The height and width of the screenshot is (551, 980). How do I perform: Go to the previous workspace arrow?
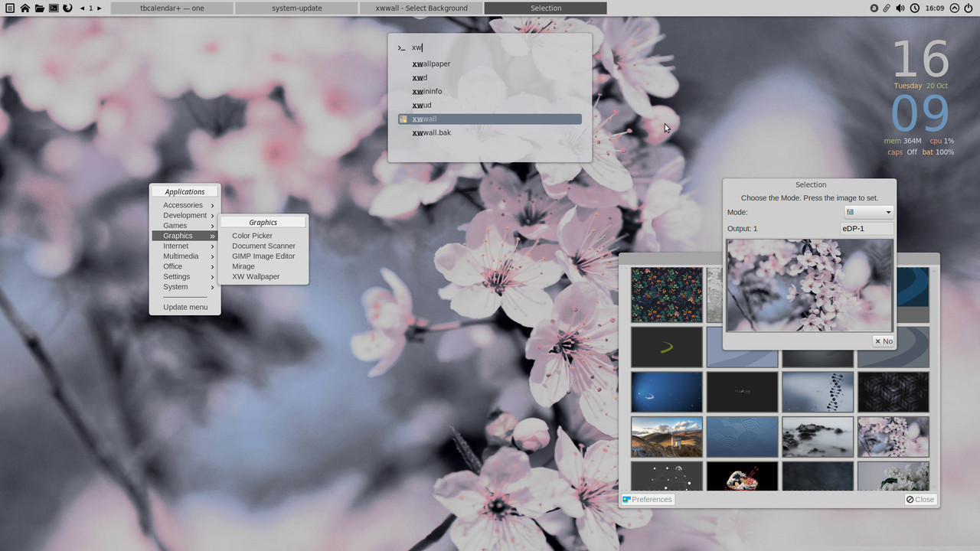pos(82,8)
